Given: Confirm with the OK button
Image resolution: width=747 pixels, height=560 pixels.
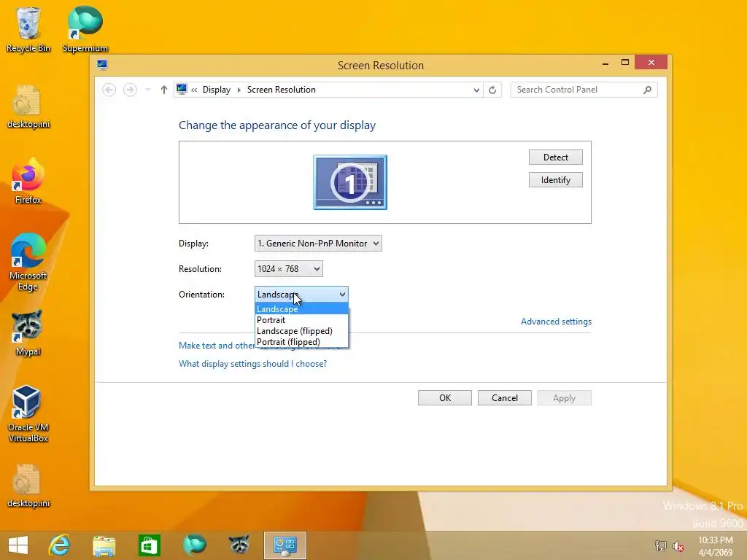Looking at the screenshot, I should 445,398.
